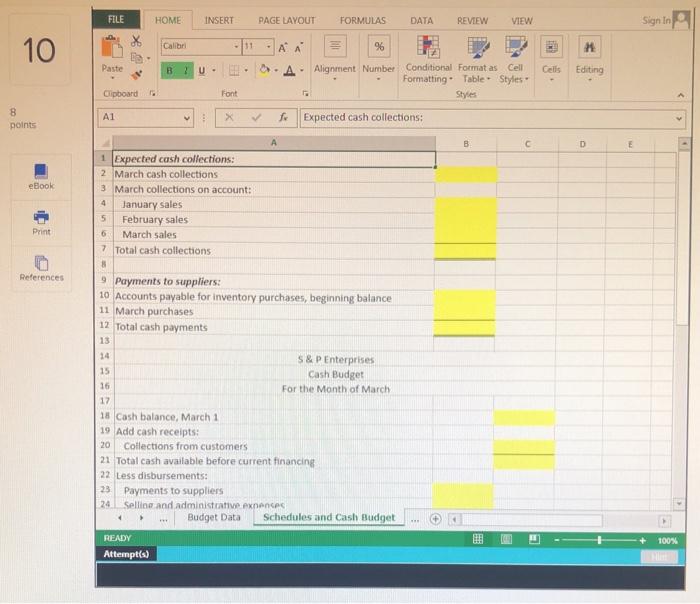Open the FILE tab

[116, 19]
